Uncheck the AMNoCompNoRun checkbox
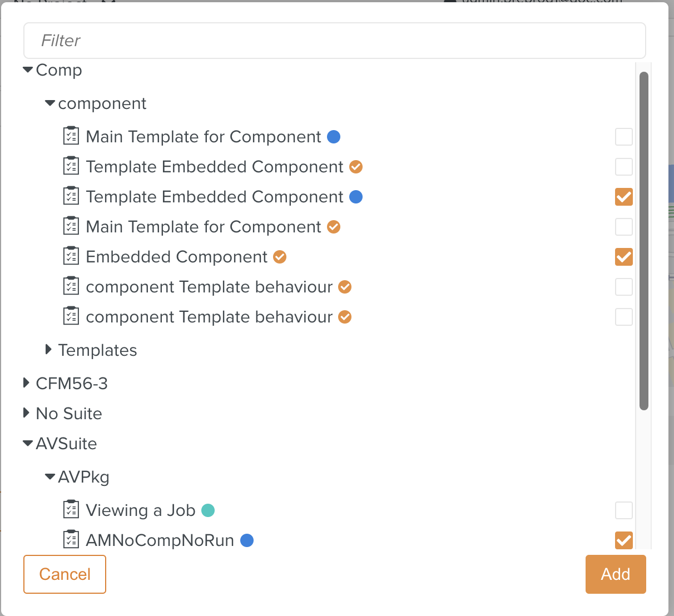Screen dimensions: 674x616 [624, 540]
